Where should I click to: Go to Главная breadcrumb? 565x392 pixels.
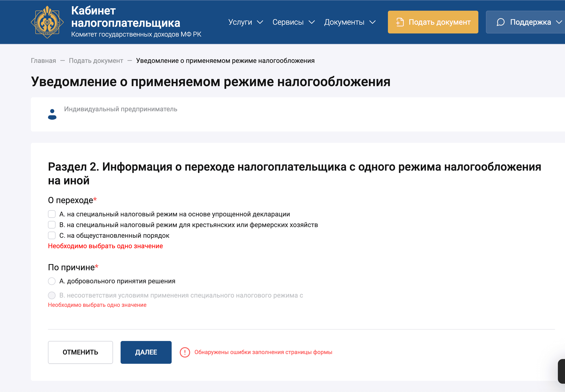[x=43, y=61]
